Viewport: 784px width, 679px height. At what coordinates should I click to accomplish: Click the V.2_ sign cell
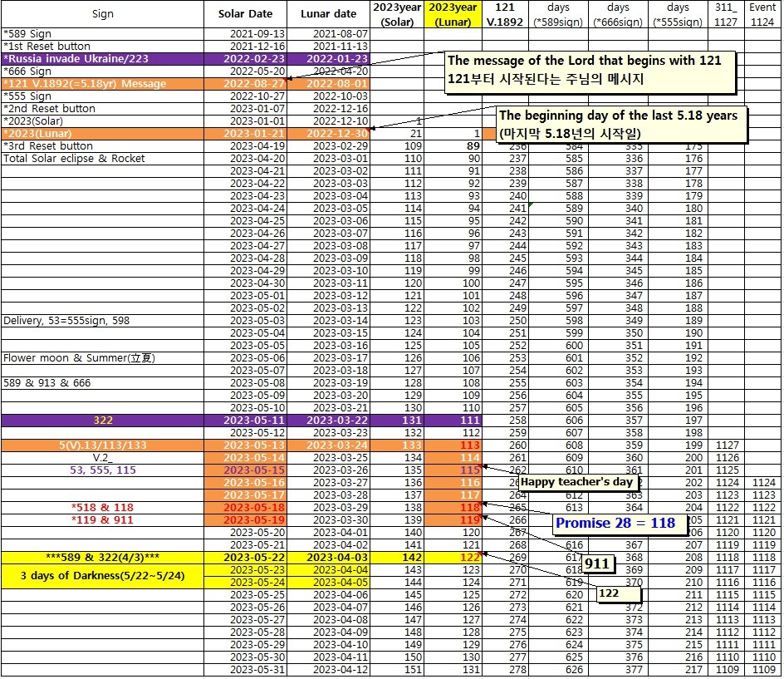click(102, 458)
